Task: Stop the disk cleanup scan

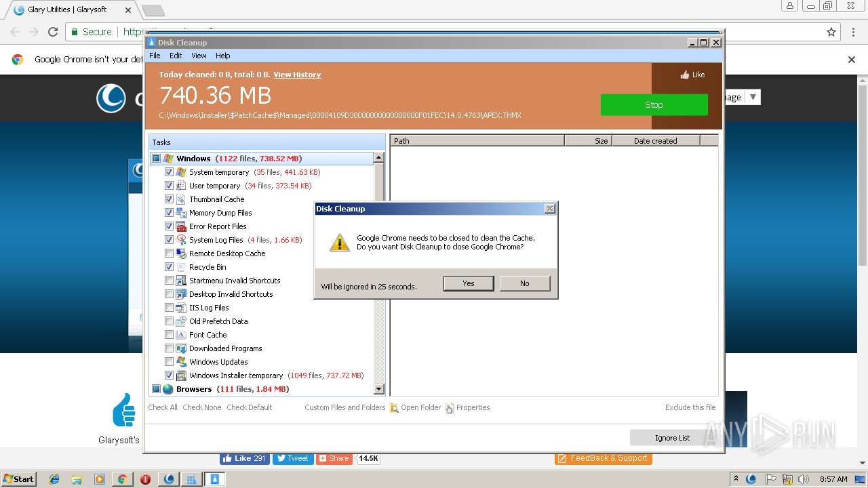Action: (654, 104)
